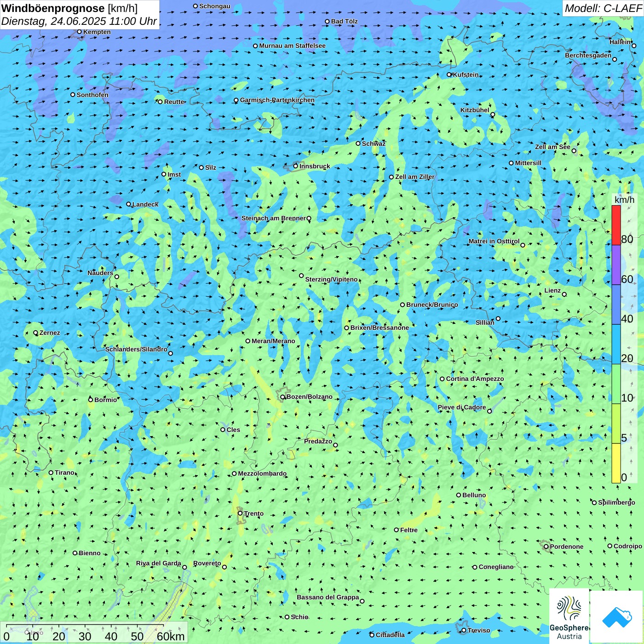The width and height of the screenshot is (644, 644).
Task: Click the 'Bad Tölz' label
Action: point(344,21)
